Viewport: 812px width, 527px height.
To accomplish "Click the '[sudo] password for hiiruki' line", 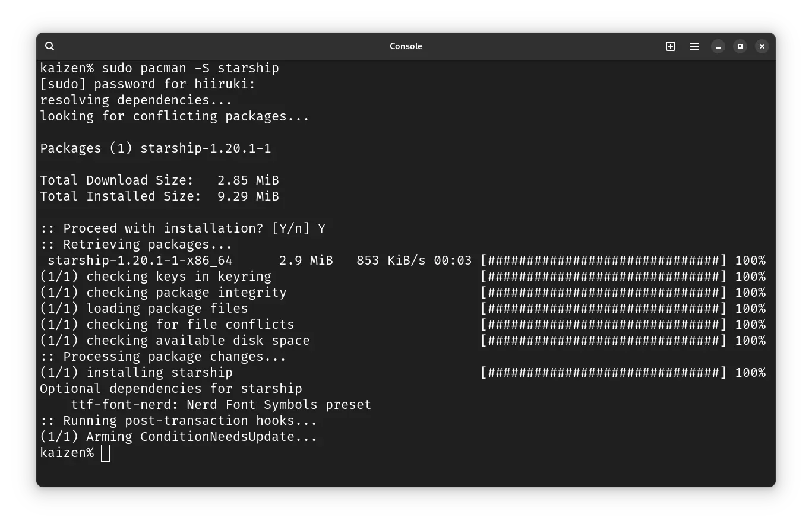I will click(x=147, y=84).
